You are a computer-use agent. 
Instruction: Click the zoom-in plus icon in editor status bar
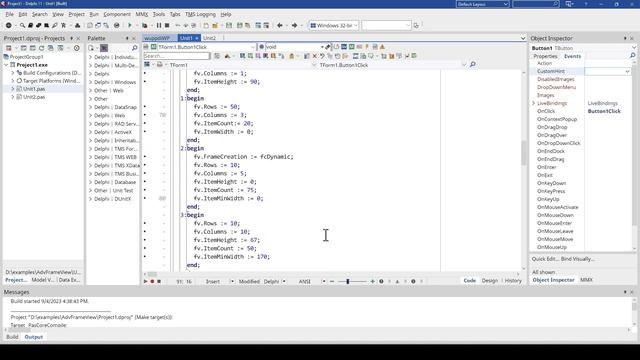(372, 281)
